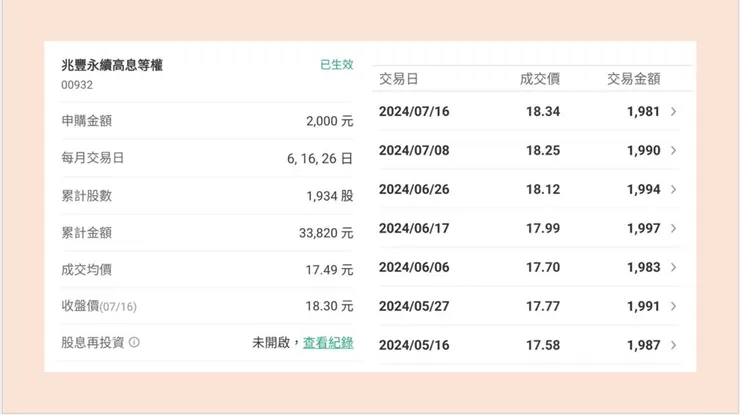Click the 成交均價 label

(86, 270)
